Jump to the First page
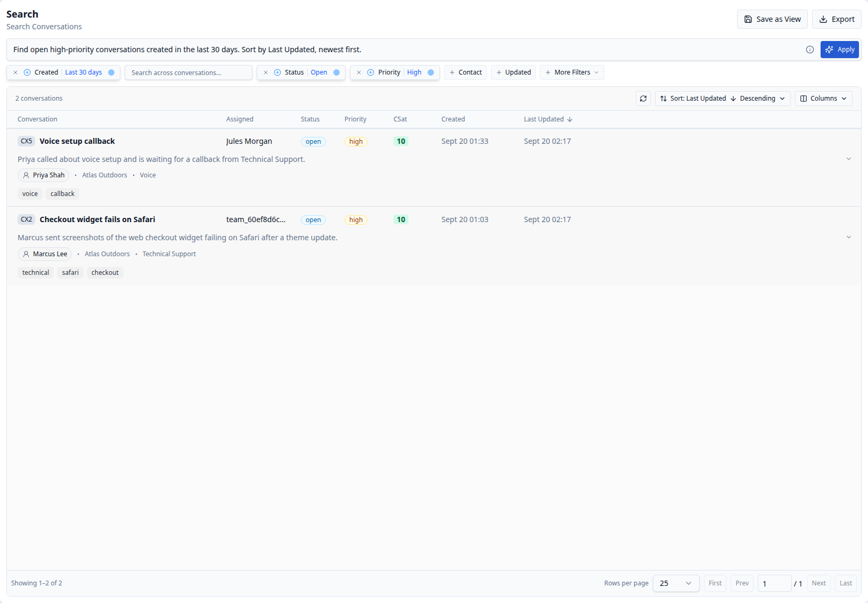This screenshot has width=868, height=603. [715, 583]
